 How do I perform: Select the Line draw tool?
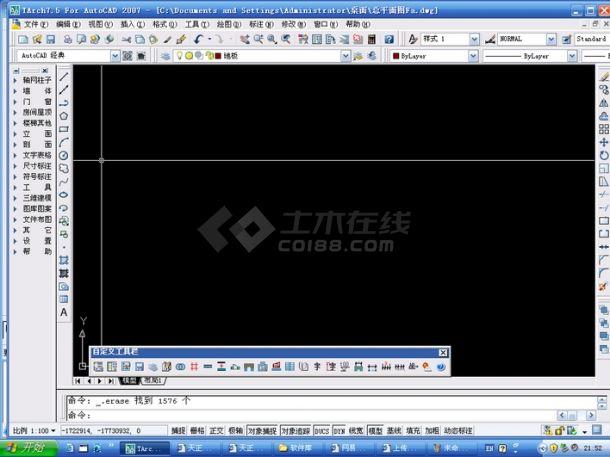tap(64, 77)
